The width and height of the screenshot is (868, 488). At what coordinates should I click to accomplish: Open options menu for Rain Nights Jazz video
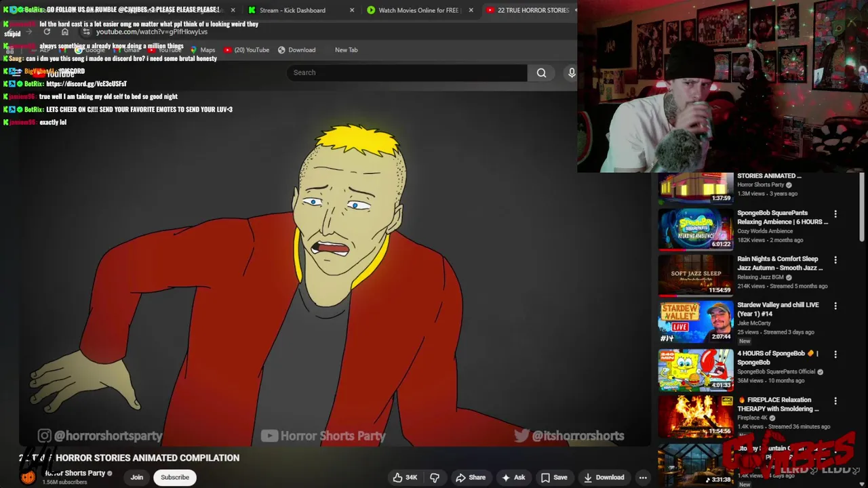[835, 260]
